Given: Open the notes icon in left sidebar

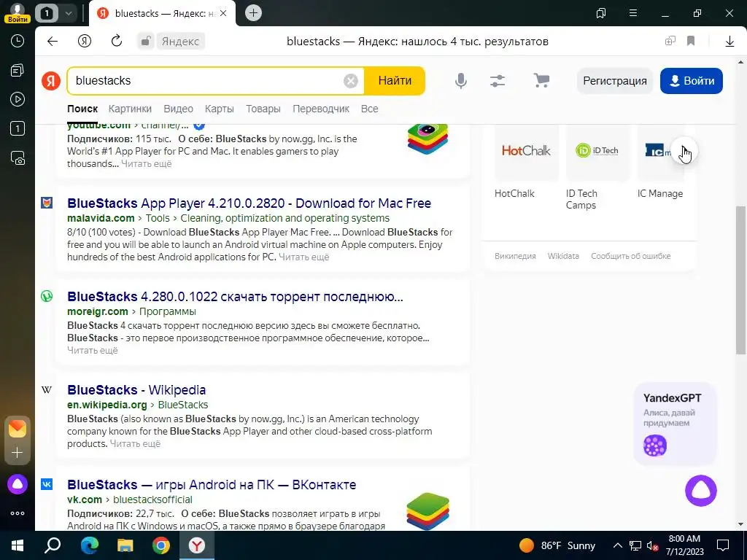Looking at the screenshot, I should (18, 71).
